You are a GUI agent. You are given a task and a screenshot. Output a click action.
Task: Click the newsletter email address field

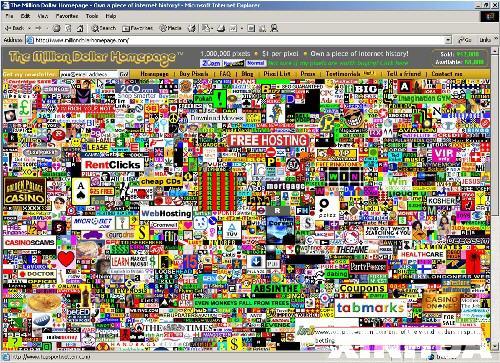pos(89,74)
